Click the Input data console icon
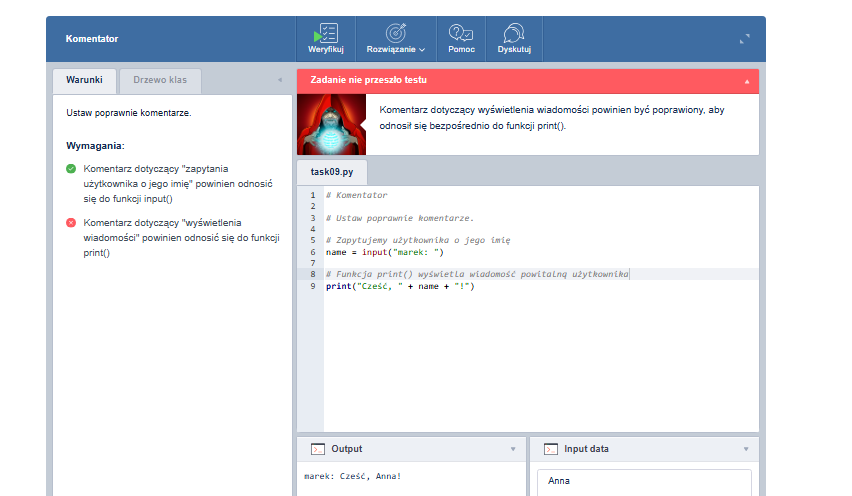Viewport: 852px width, 496px height. point(550,449)
